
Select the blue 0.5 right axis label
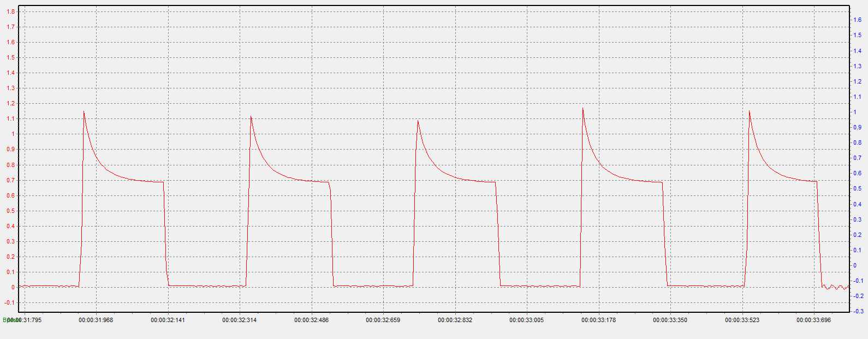[x=858, y=188]
